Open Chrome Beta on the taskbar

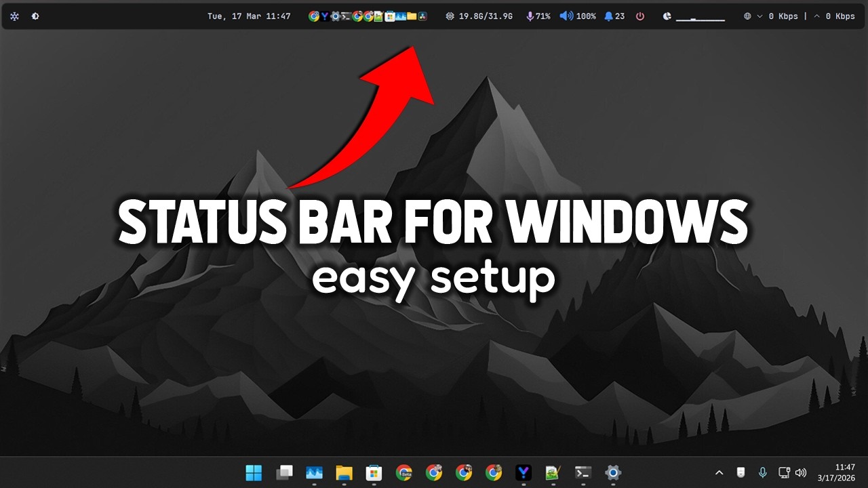tap(404, 472)
